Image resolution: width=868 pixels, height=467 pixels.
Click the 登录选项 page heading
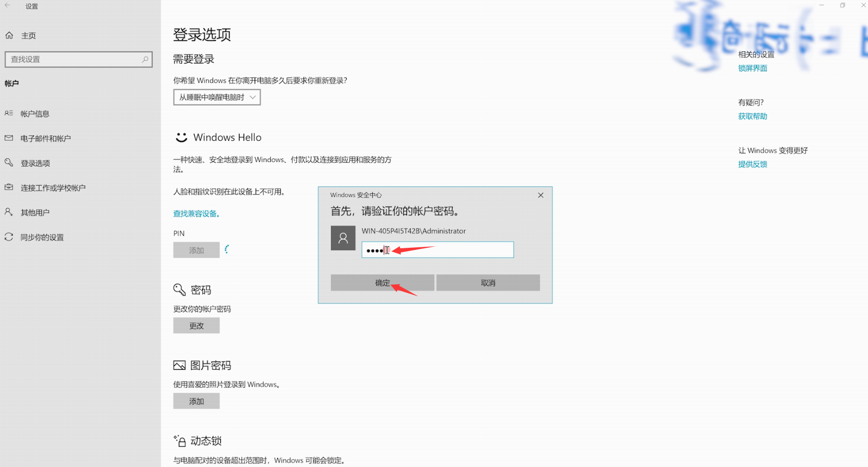tap(202, 35)
